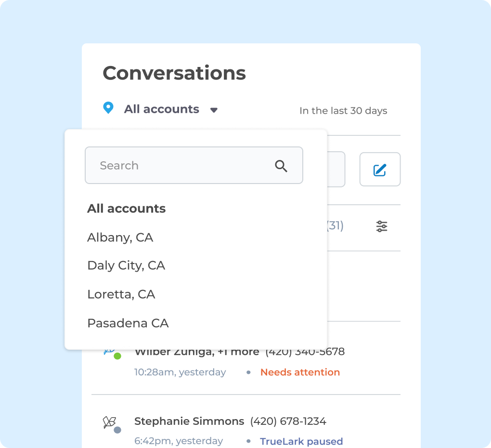Click the (31) conversation count
491x448 pixels.
tap(336, 225)
